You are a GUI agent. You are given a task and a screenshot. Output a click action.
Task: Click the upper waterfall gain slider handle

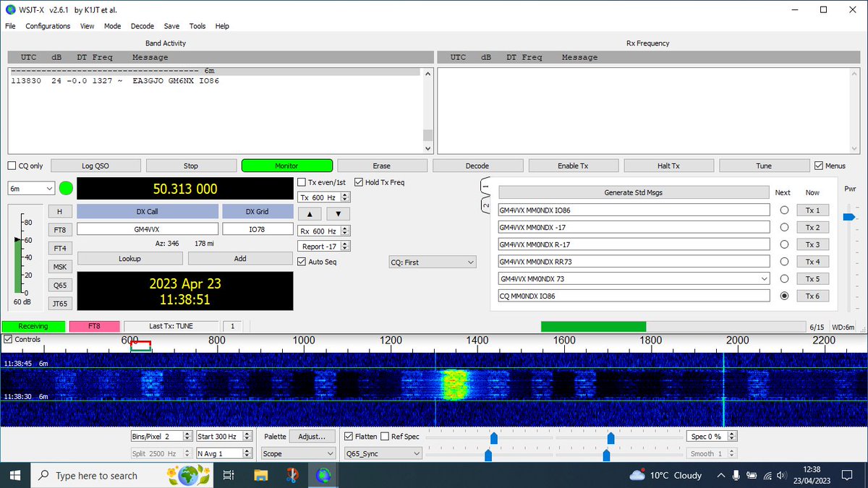point(495,437)
